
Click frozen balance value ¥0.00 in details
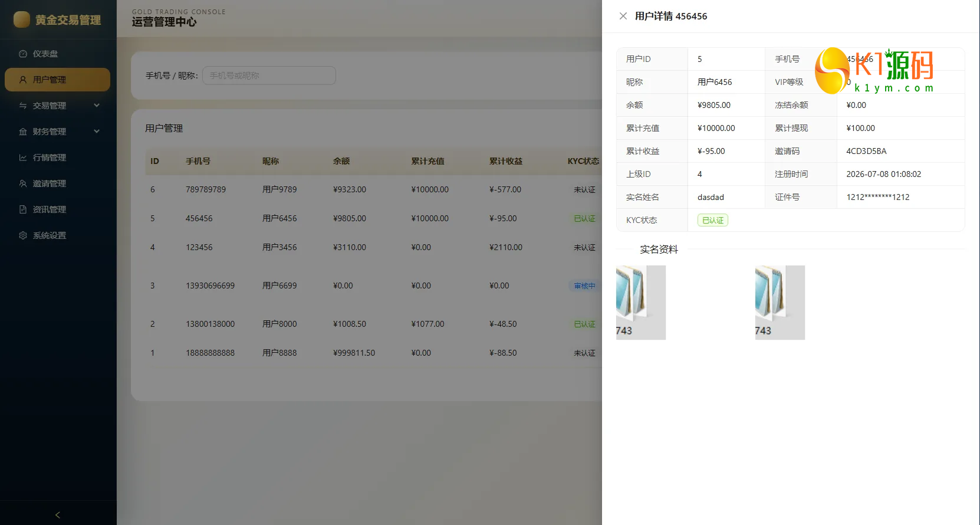tap(856, 105)
